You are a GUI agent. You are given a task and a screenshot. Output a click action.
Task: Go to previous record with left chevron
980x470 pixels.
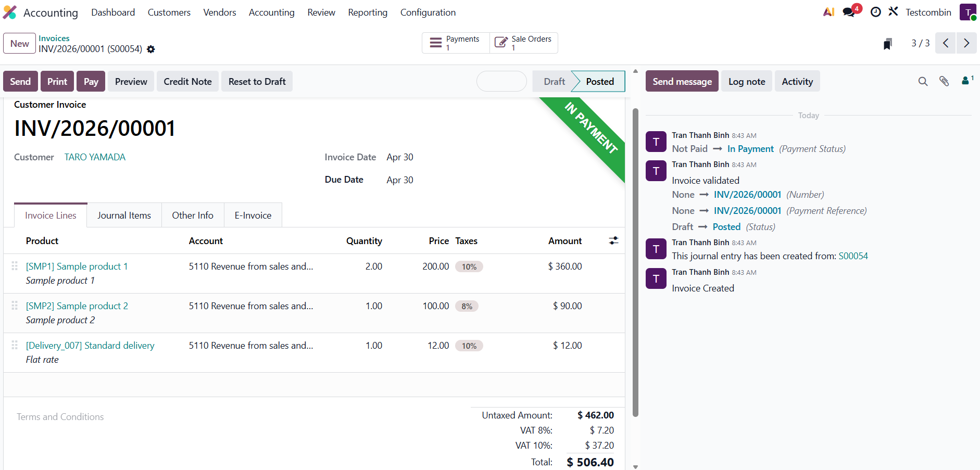[x=946, y=43]
